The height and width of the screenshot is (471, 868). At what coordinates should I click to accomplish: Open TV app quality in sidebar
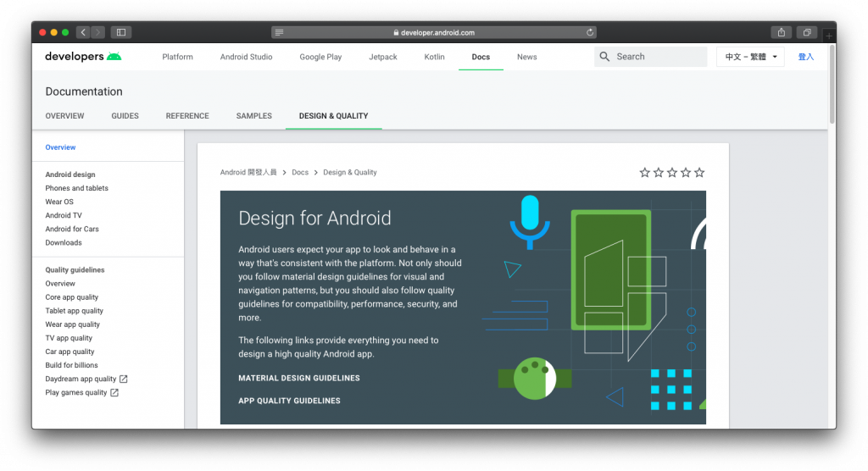(x=69, y=338)
